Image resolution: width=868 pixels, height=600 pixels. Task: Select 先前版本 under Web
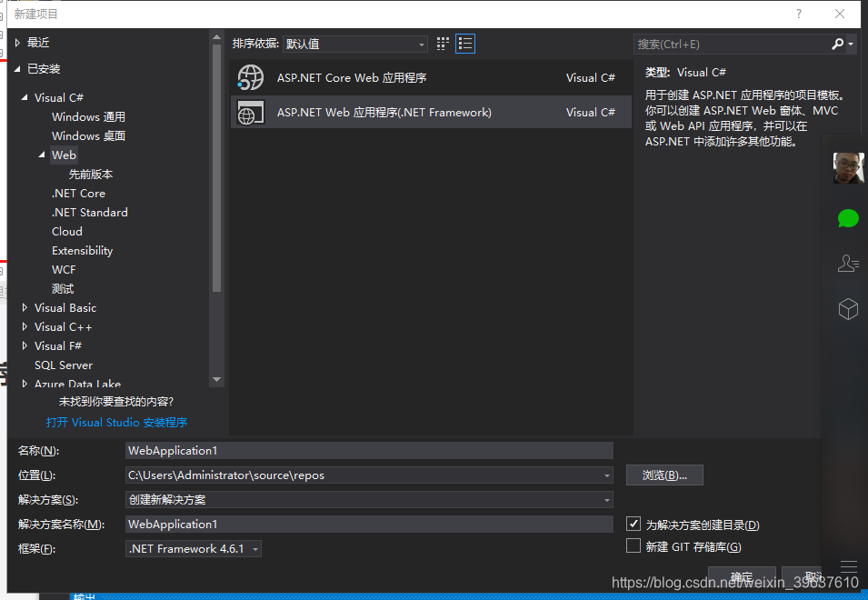[x=91, y=175]
